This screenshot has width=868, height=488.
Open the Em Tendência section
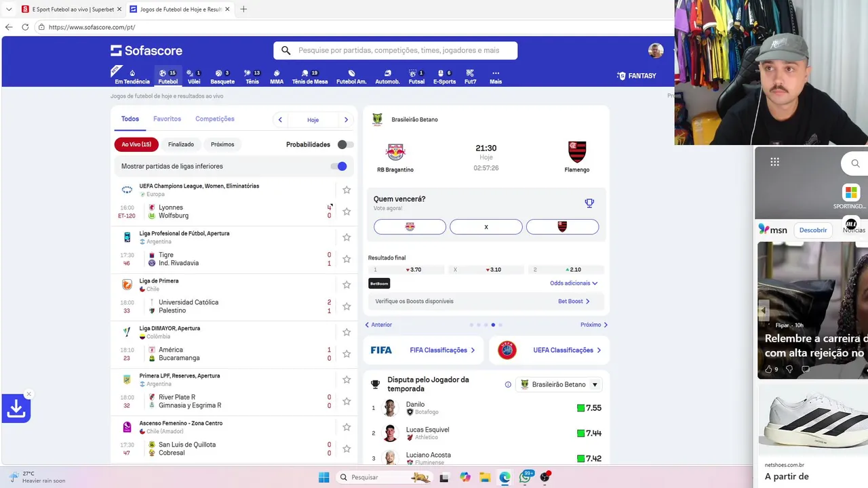(x=132, y=77)
